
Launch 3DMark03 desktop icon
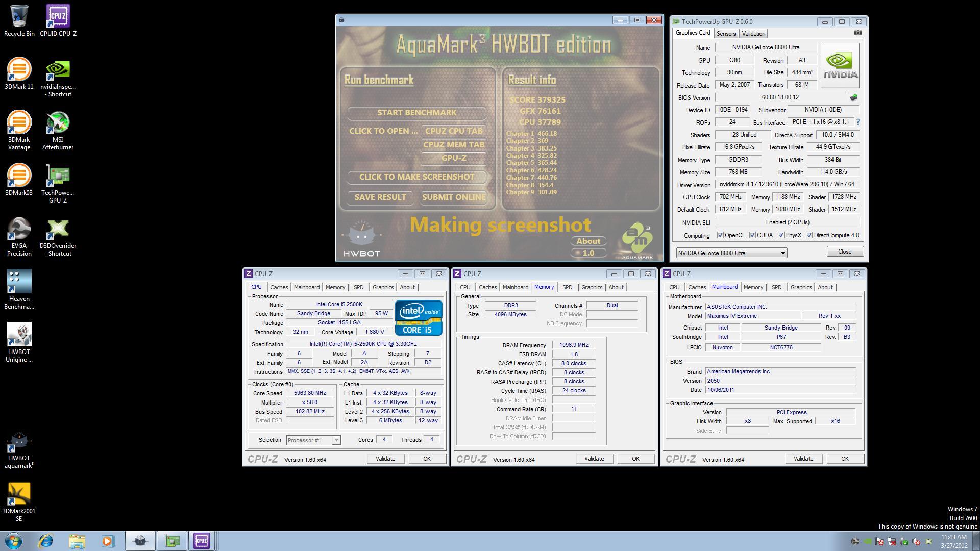pyautogui.click(x=19, y=180)
